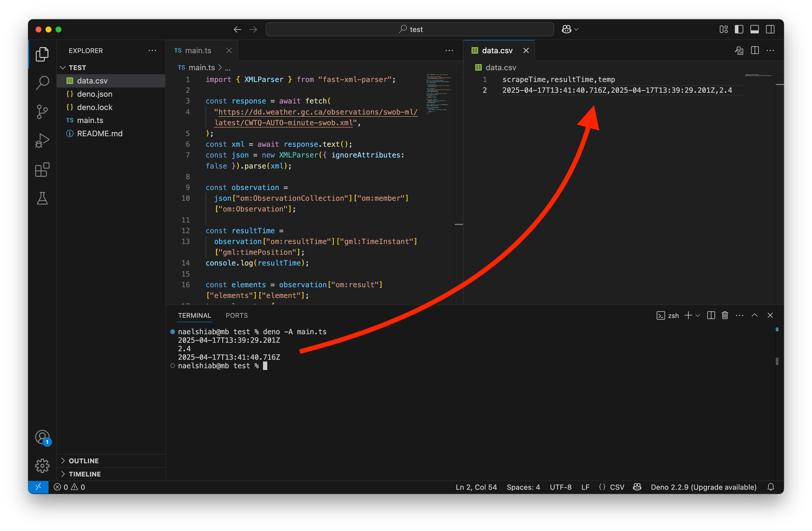The image size is (812, 531).
Task: Open the Run and Debug view
Action: pyautogui.click(x=42, y=140)
